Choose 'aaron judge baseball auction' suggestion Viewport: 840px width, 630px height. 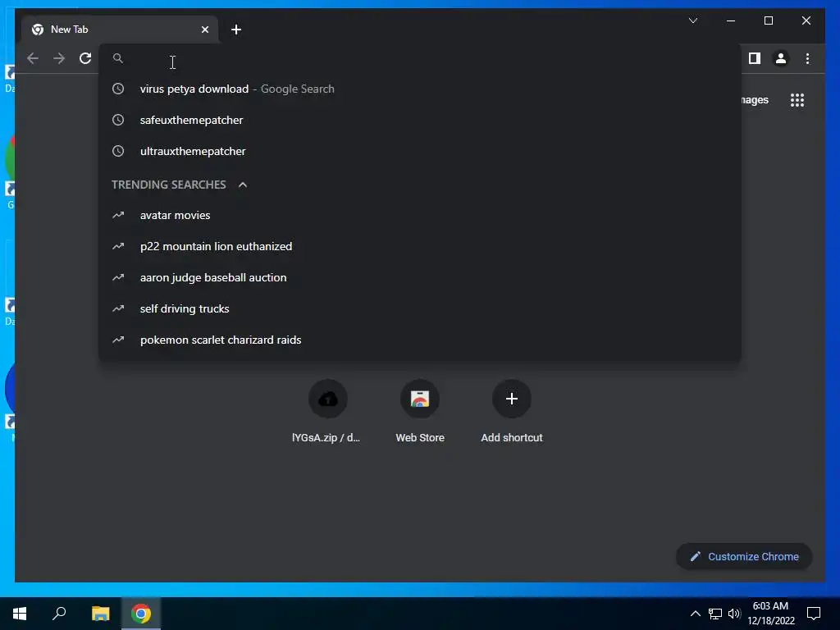click(x=420, y=277)
